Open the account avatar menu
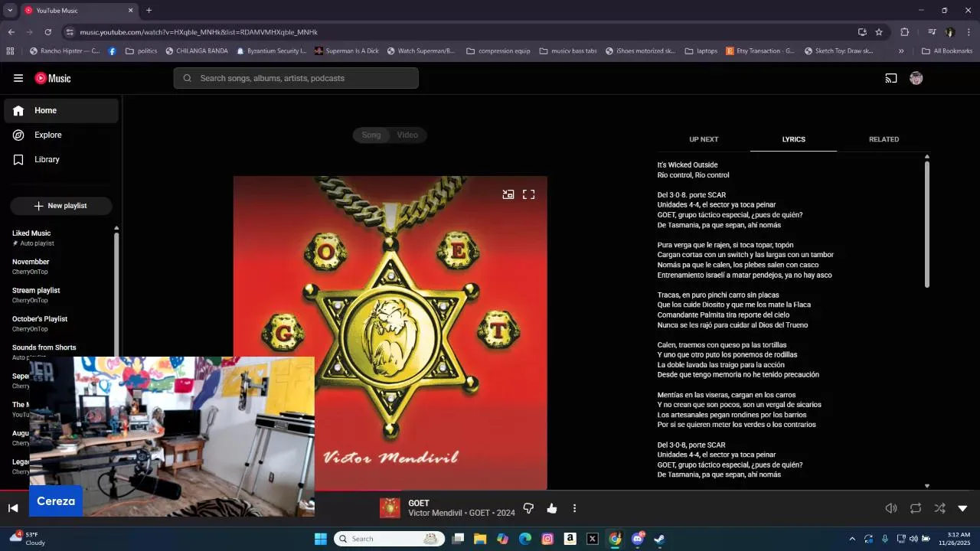Screen dimensions: 980x551 (x=916, y=78)
